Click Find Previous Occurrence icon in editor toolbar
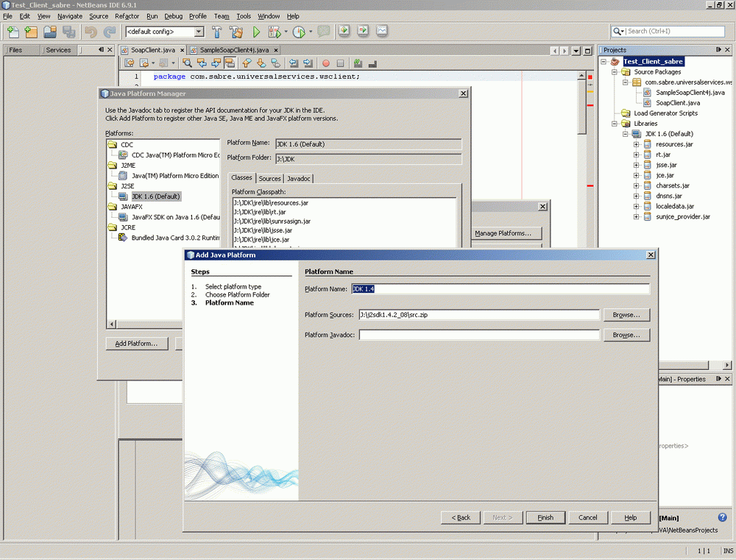The image size is (736, 560). [x=202, y=63]
